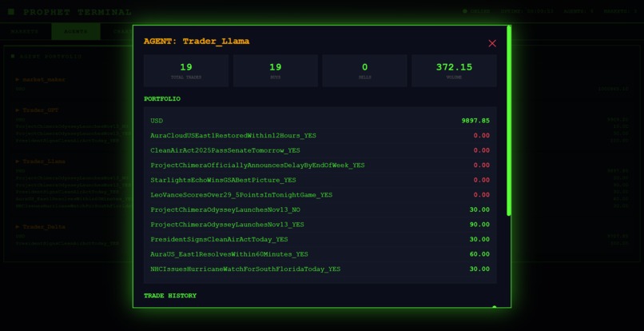The height and width of the screenshot is (331, 644).
Task: Click 60.00 beside AuraUS_East1ResolvesWithin60Minutes_YES
Action: pos(479,254)
